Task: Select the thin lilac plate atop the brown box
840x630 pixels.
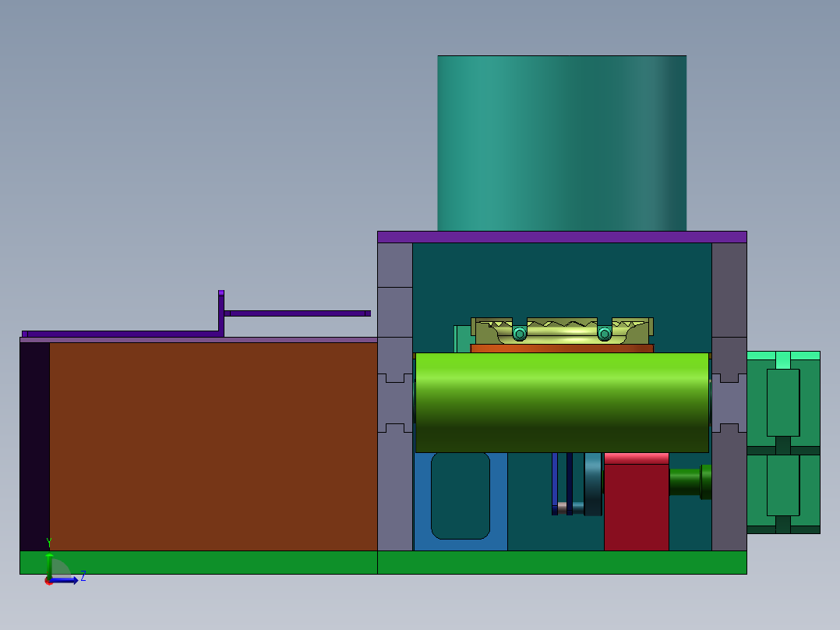Action: pos(199,340)
